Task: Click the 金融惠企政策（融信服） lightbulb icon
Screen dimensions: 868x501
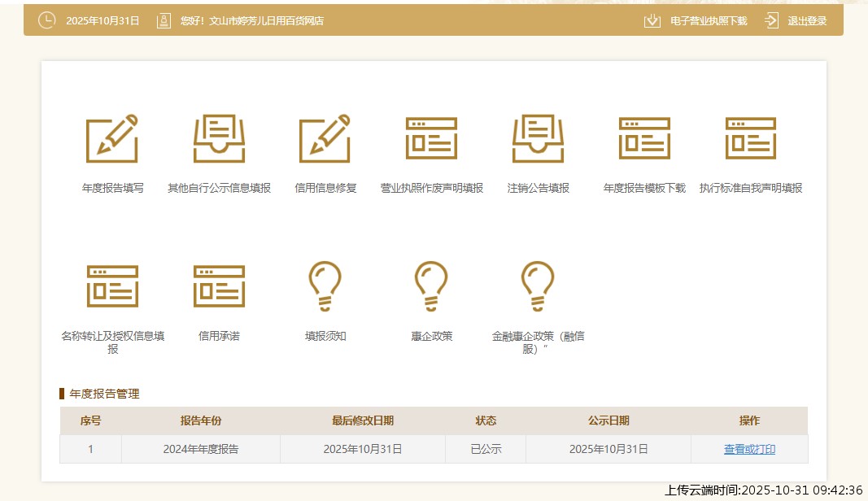Action: pos(538,286)
